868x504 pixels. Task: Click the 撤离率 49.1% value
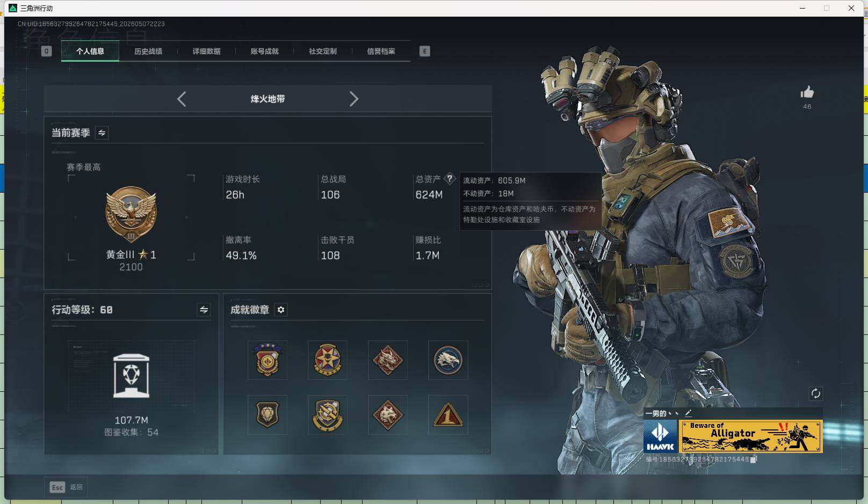click(241, 255)
